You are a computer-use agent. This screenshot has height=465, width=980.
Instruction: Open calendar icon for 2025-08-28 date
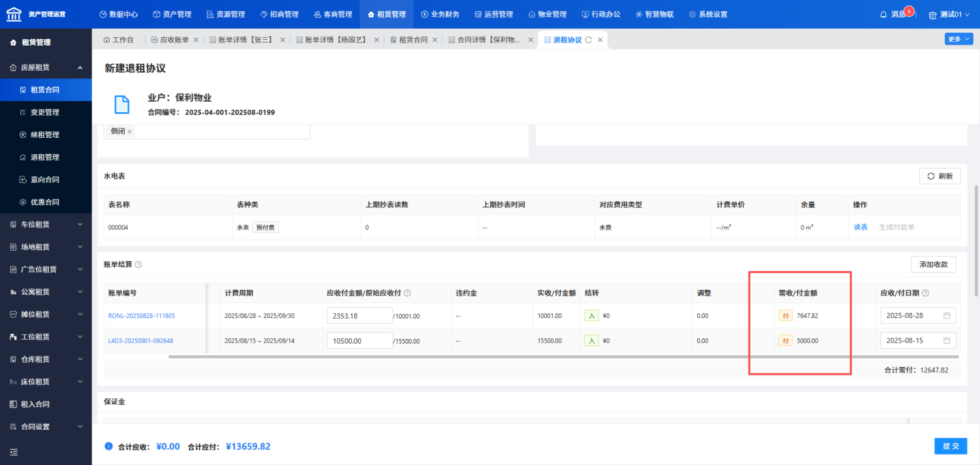click(x=947, y=316)
